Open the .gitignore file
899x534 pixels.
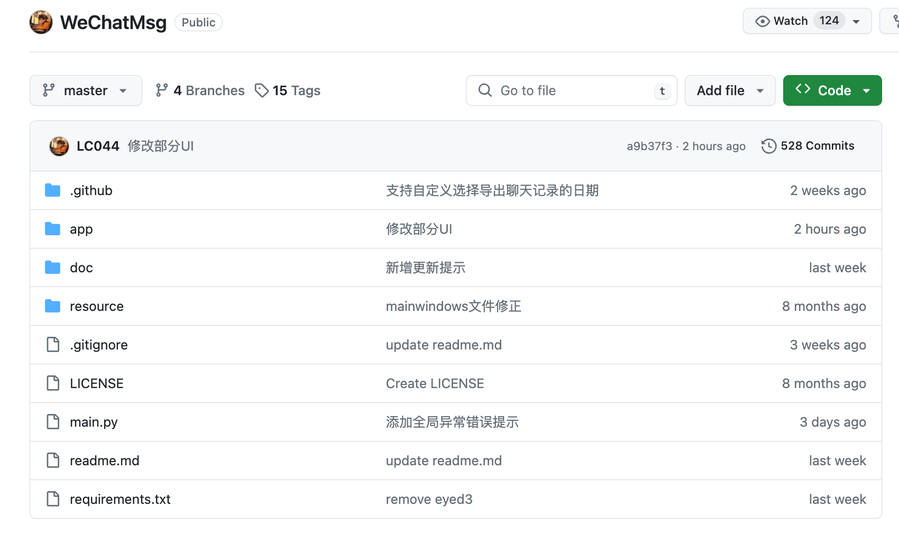[x=99, y=345]
